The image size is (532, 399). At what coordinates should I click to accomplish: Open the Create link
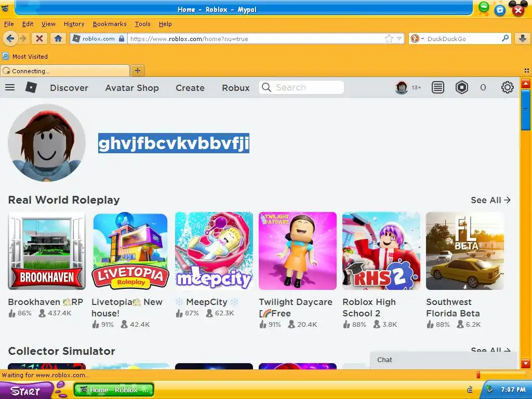(x=190, y=88)
